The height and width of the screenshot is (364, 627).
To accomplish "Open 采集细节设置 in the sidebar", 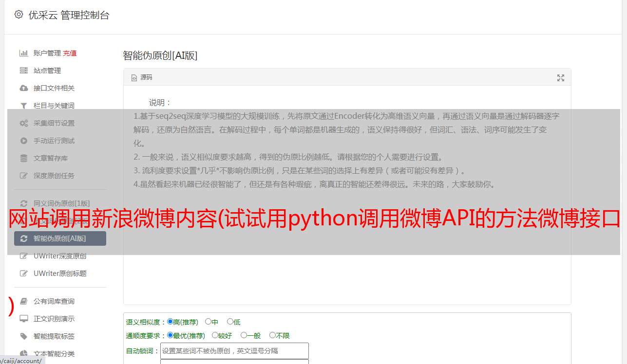I will (54, 123).
